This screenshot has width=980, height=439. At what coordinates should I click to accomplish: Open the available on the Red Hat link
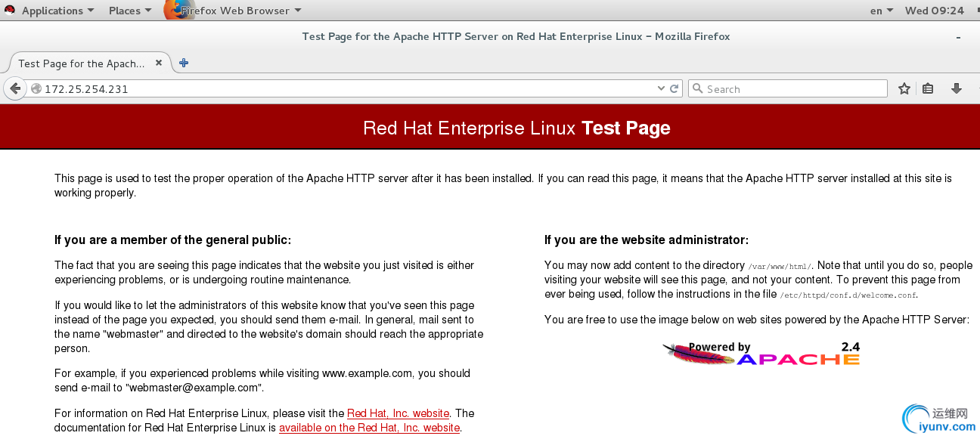[370, 428]
